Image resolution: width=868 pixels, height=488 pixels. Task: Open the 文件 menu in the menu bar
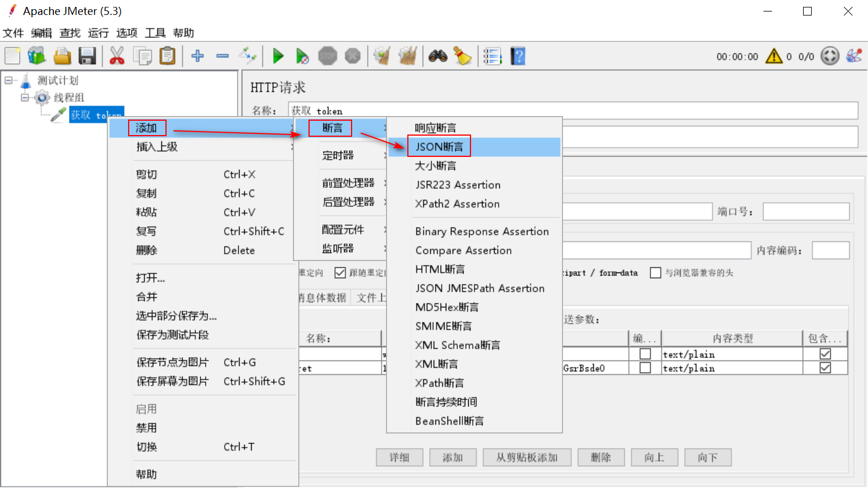(x=13, y=33)
